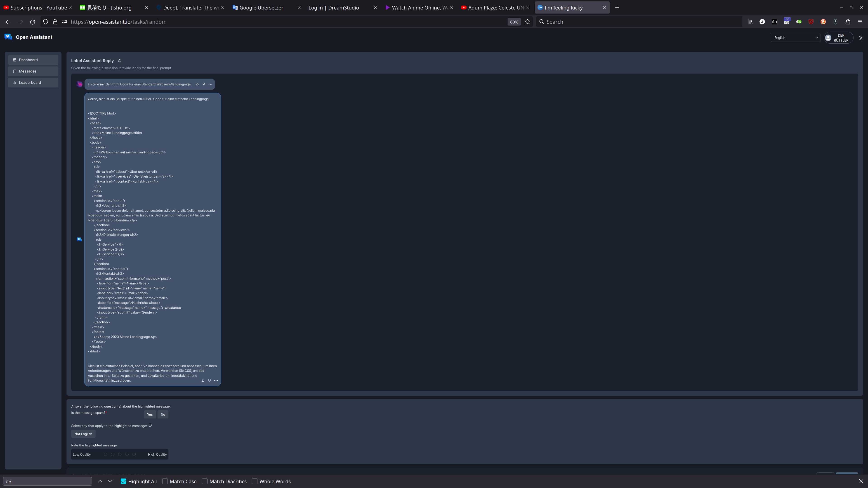Screen dimensions: 868x488
Task: Open the English language dropdown
Action: pyautogui.click(x=795, y=38)
